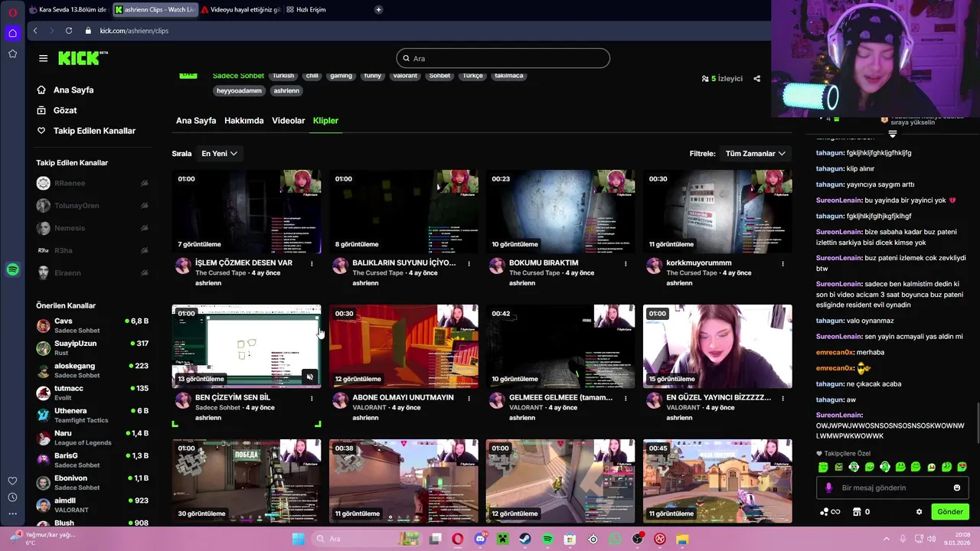Open the emoji picker in chat box
The image size is (980, 551).
(x=956, y=487)
